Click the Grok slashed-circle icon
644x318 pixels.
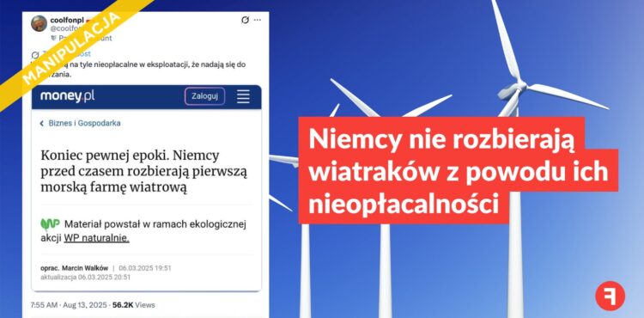[246, 20]
